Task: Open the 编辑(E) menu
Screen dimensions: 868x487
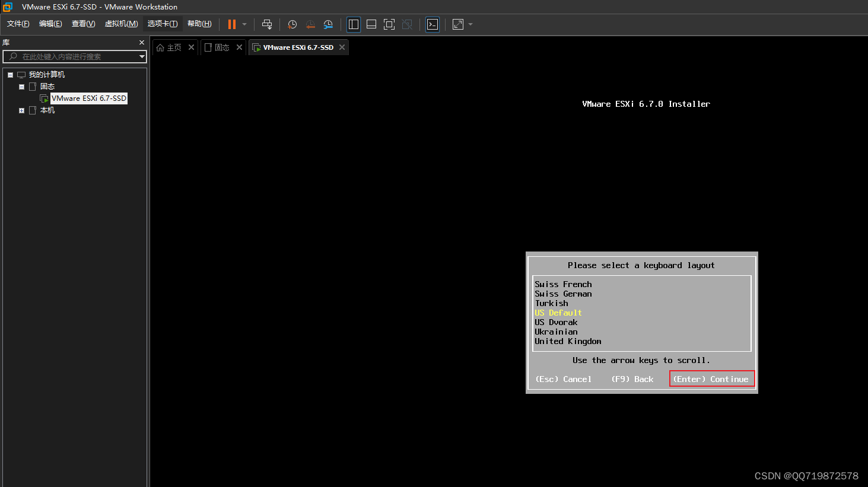Action: pos(50,24)
